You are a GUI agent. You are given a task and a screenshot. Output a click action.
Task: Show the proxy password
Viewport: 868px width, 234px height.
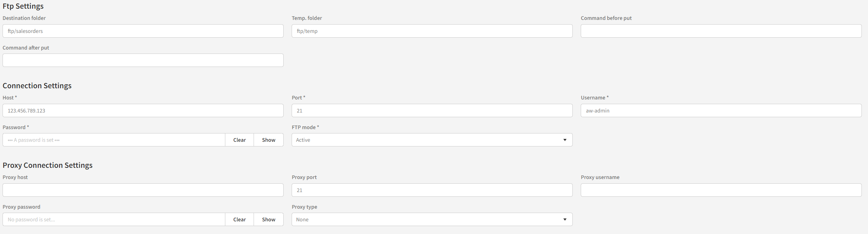click(268, 220)
